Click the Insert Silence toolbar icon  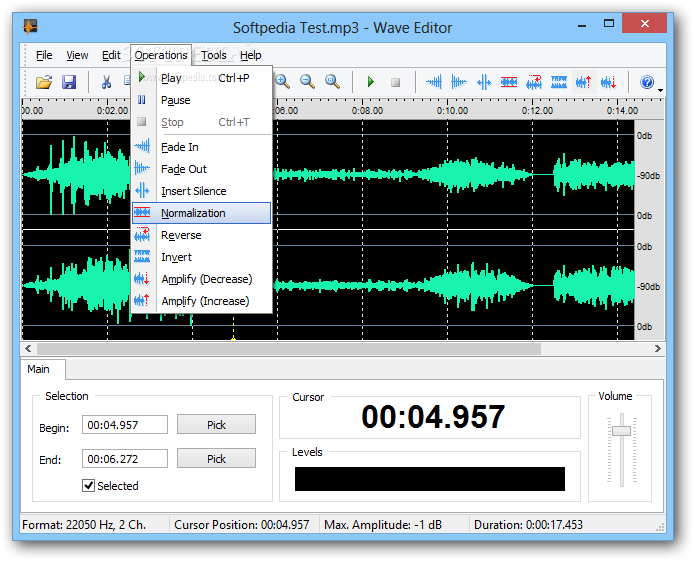tap(484, 82)
